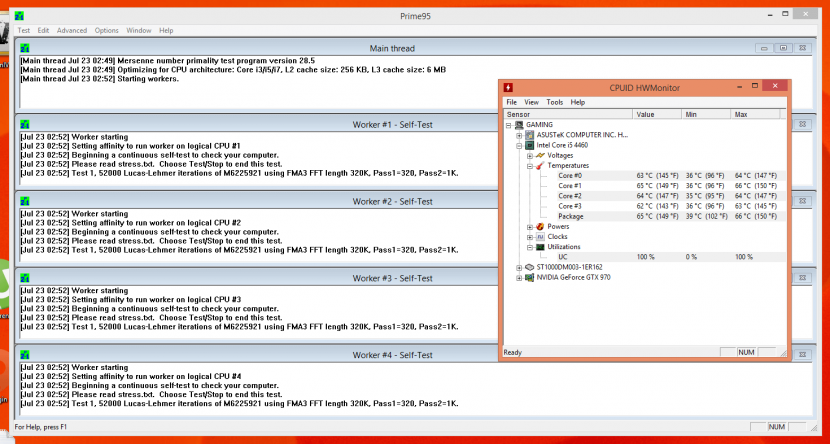The height and width of the screenshot is (444, 830).
Task: Click 'Starting workers.' line in Main thread
Action: tap(148, 79)
